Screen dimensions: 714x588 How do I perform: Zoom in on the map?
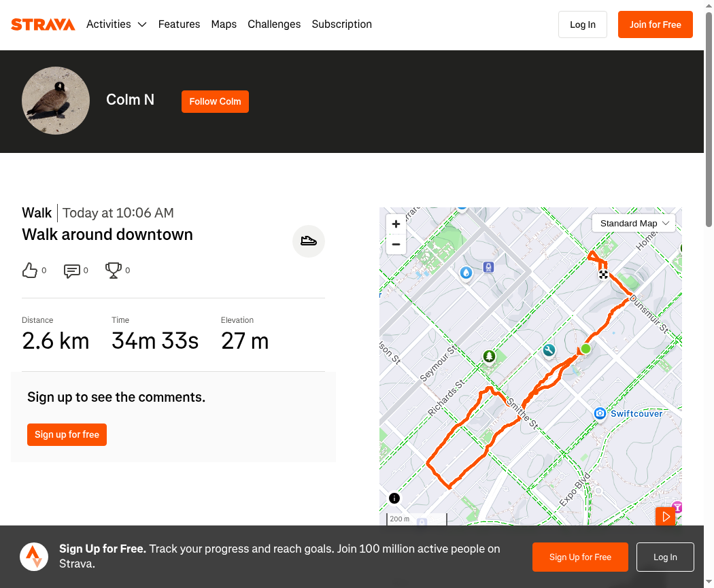click(x=396, y=224)
